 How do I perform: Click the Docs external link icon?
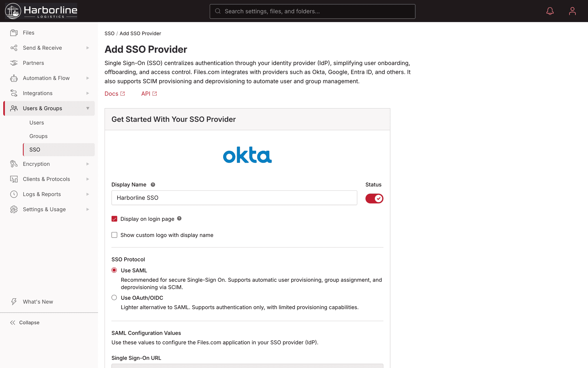pos(123,94)
